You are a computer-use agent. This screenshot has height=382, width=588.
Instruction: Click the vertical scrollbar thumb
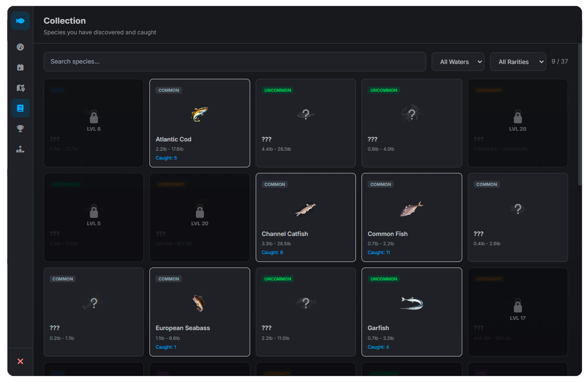point(580,115)
